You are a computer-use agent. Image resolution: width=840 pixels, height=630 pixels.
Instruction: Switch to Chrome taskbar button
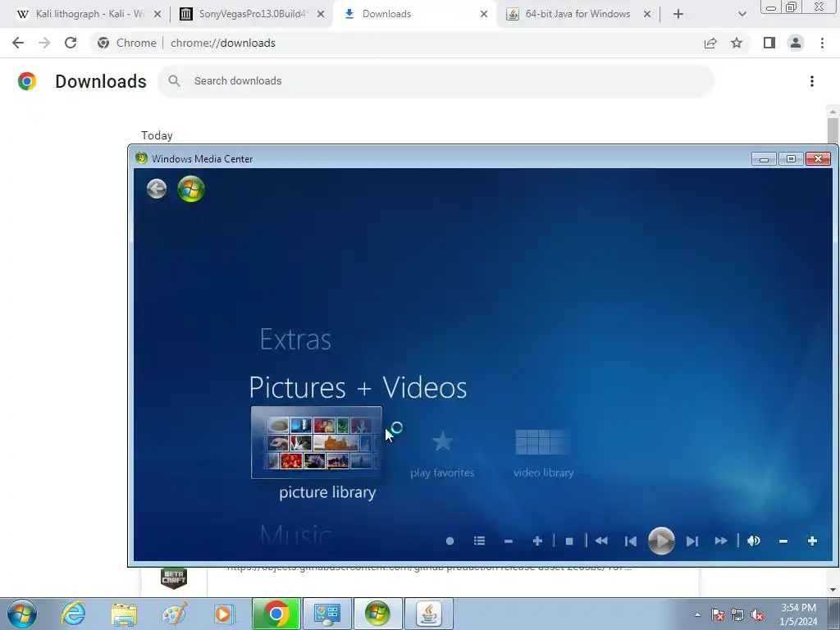pyautogui.click(x=276, y=614)
